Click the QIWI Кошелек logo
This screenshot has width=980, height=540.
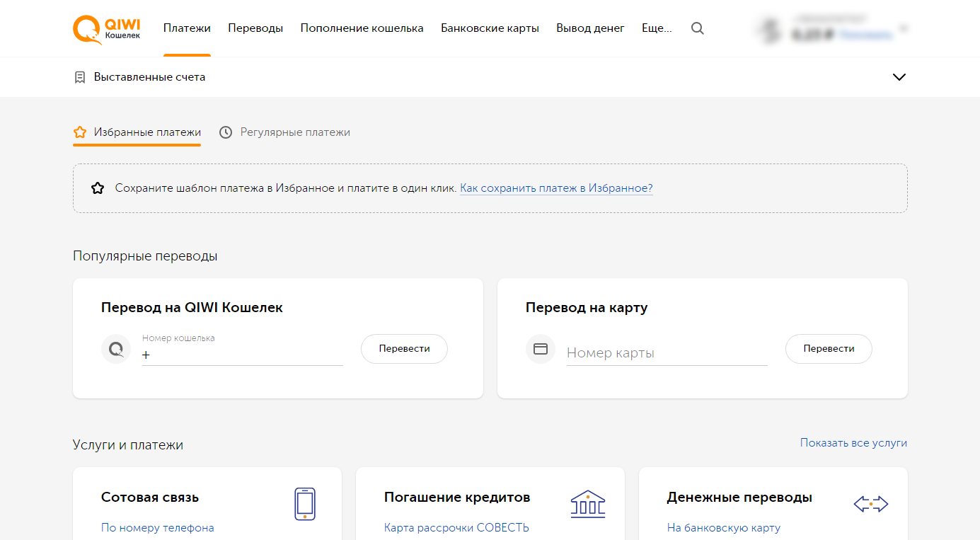click(105, 28)
